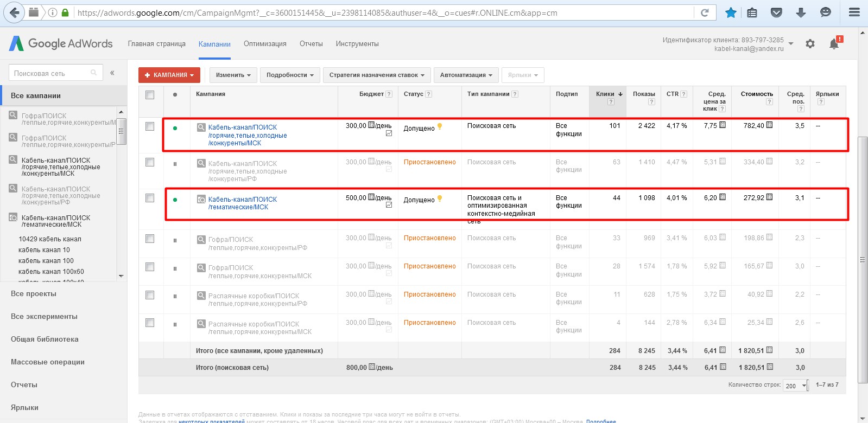The image size is (868, 423).
Task: Click the sidebar campaign list scrollbar thumb
Action: click(121, 131)
